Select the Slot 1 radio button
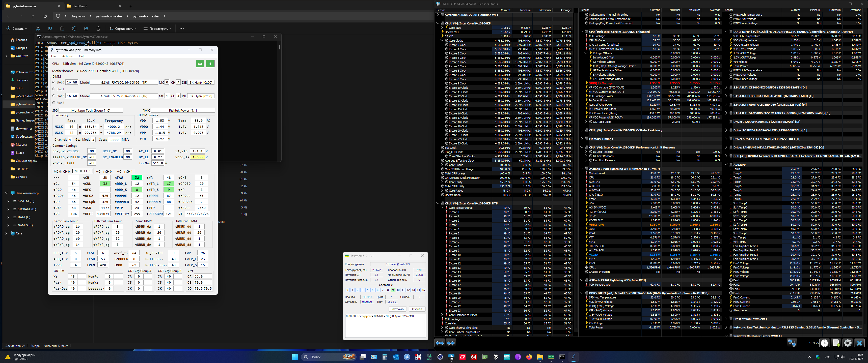This screenshot has width=868, height=363. coord(54,89)
